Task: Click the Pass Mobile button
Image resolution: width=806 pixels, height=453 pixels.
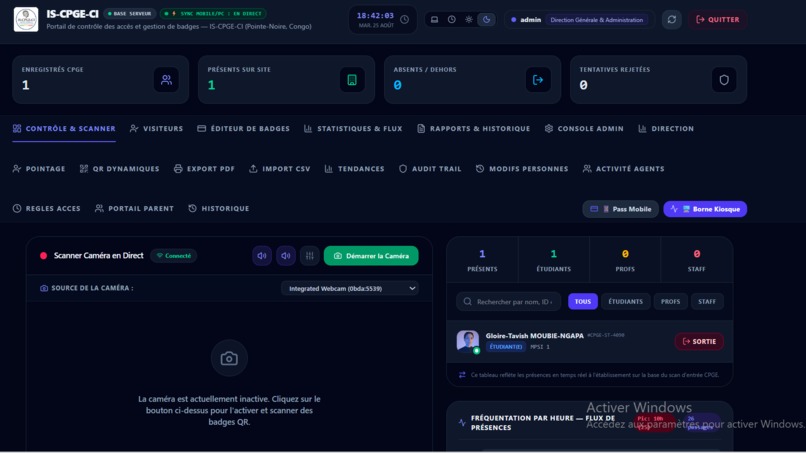Action: click(620, 209)
